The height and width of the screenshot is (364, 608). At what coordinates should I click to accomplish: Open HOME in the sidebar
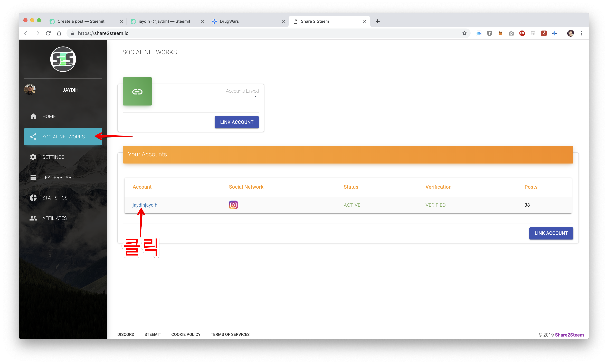(x=63, y=116)
